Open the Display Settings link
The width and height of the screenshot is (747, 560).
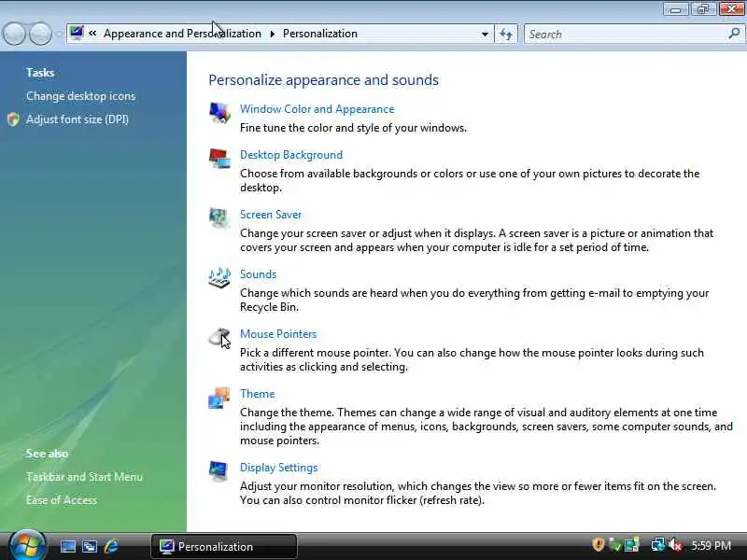click(x=278, y=468)
